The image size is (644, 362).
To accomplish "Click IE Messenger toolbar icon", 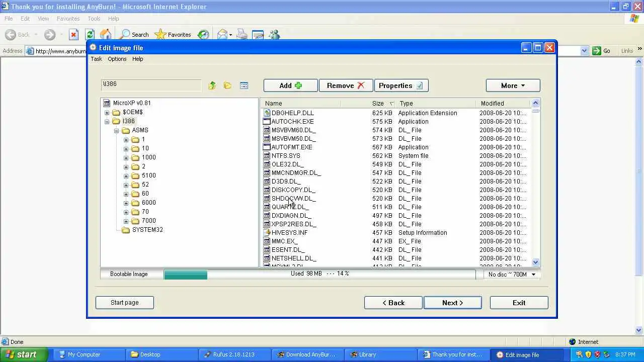I will (x=274, y=34).
